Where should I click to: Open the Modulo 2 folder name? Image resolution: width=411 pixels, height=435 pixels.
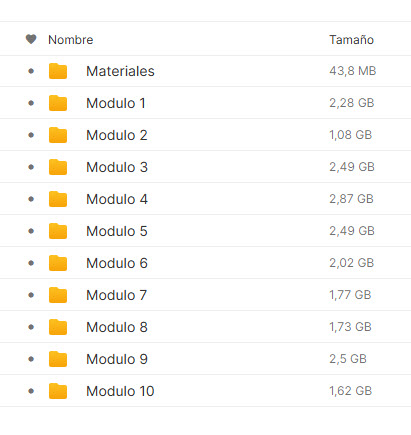(x=117, y=135)
